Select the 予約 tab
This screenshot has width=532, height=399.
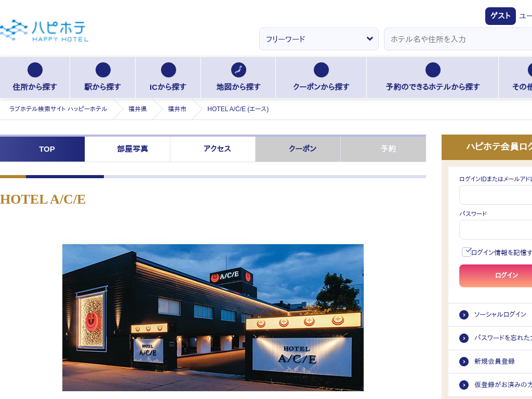click(x=383, y=149)
